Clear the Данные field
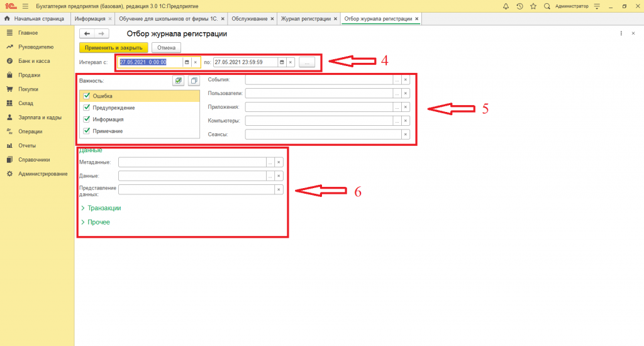Viewport: 644px width, 346px height. 279,176
